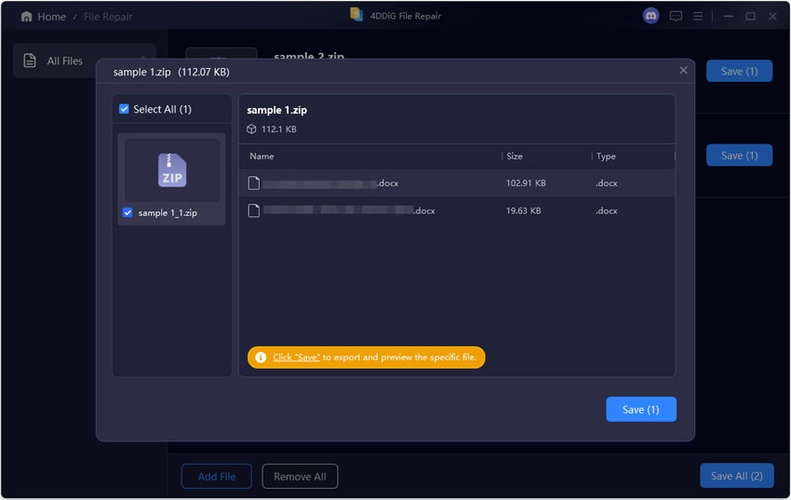Click the second redacted .docx file name
This screenshot has height=500, width=791.
(x=349, y=210)
